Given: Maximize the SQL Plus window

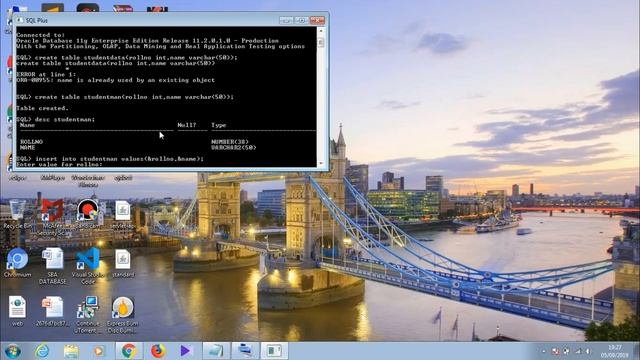Looking at the screenshot, I should click(x=301, y=20).
